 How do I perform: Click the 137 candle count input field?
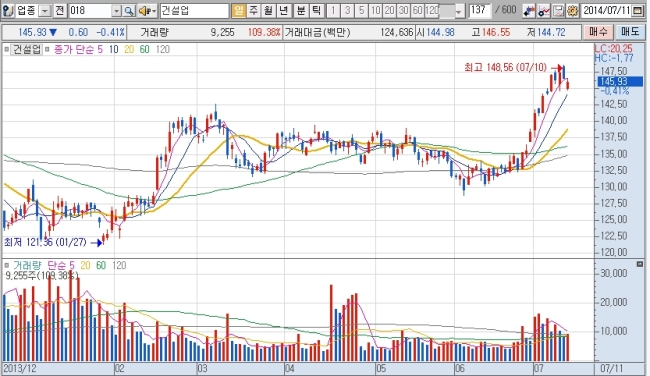[480, 10]
